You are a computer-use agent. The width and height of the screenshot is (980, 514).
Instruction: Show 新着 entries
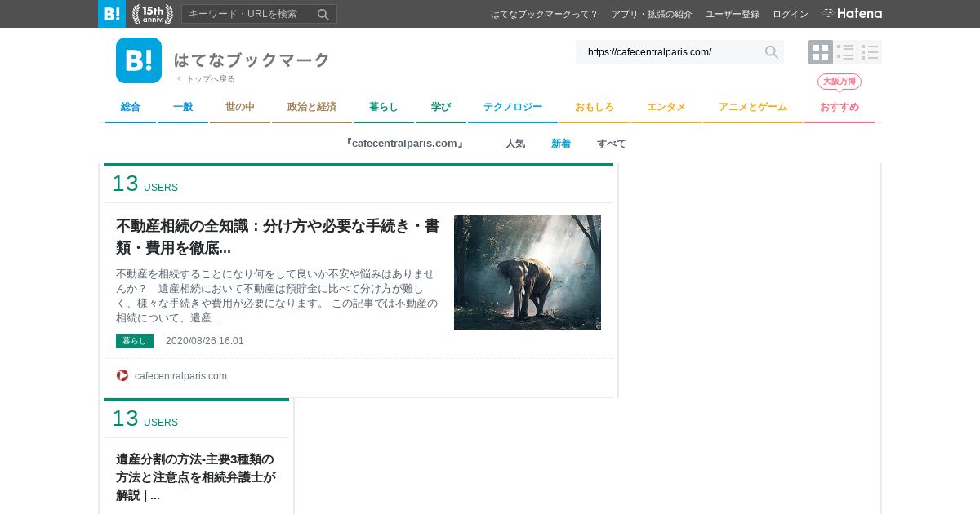pos(561,144)
